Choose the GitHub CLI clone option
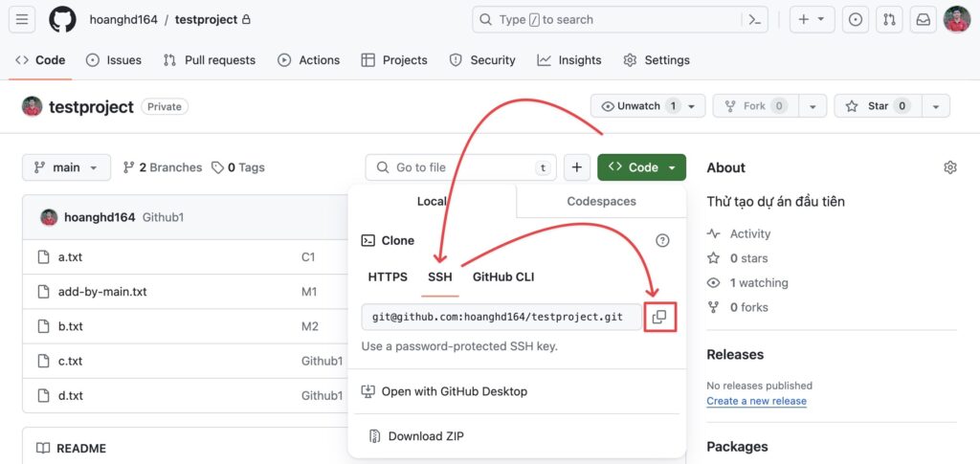 point(503,276)
